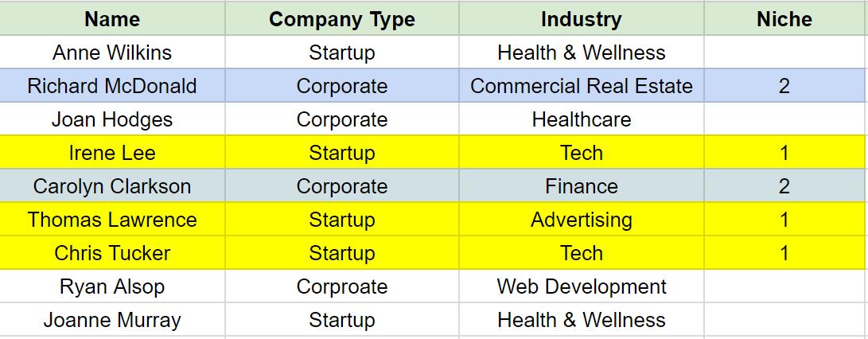
Task: Click the Thomas Lawrence cell
Action: tap(112, 220)
